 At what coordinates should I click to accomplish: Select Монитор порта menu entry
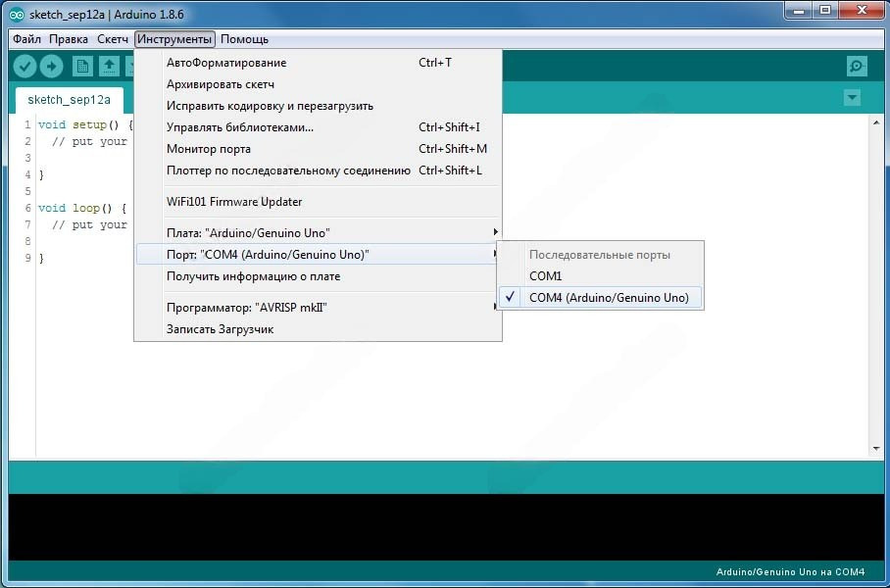209,149
